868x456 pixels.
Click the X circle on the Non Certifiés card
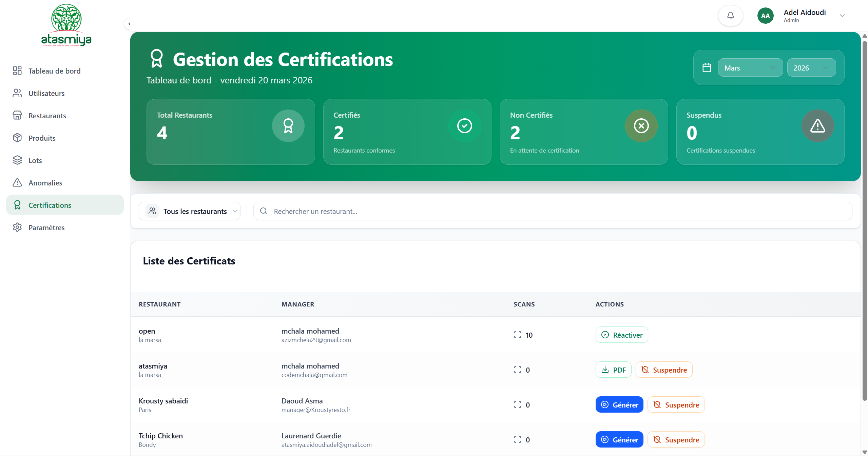[x=641, y=126]
